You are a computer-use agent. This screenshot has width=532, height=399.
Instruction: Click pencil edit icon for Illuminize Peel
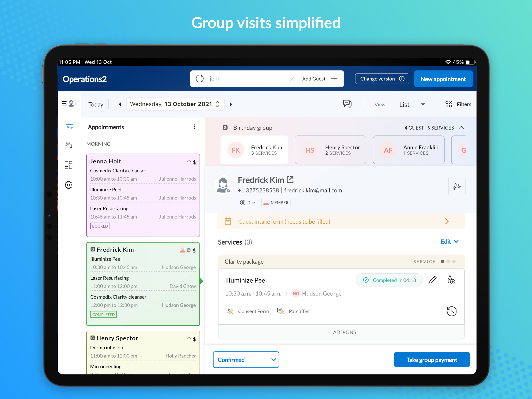pyautogui.click(x=432, y=280)
